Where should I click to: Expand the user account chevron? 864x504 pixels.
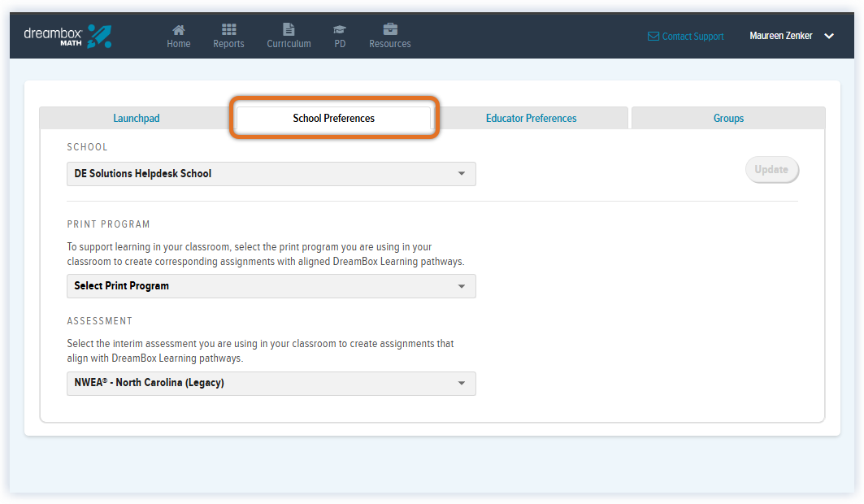pos(829,37)
